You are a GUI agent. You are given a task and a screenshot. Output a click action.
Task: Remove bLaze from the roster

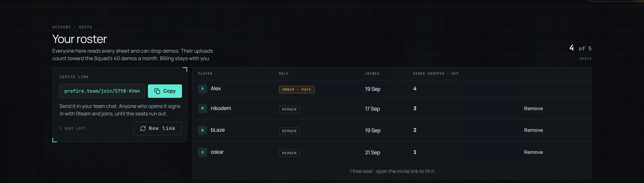pos(533,130)
